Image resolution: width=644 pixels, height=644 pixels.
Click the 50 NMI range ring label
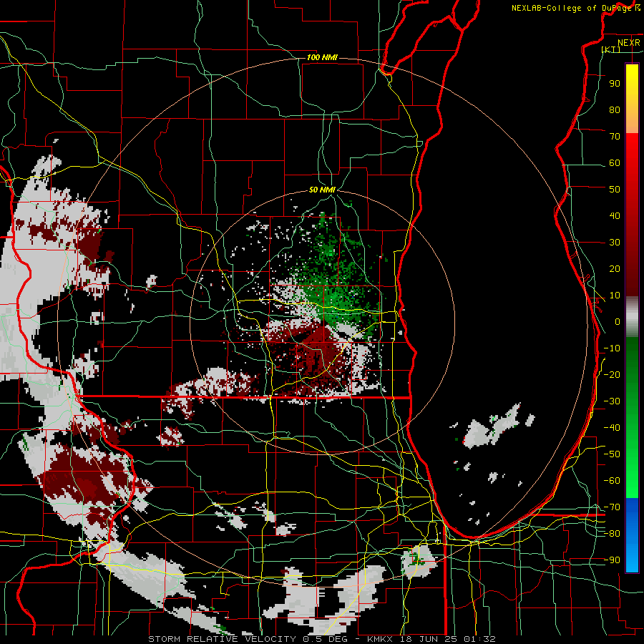click(322, 190)
